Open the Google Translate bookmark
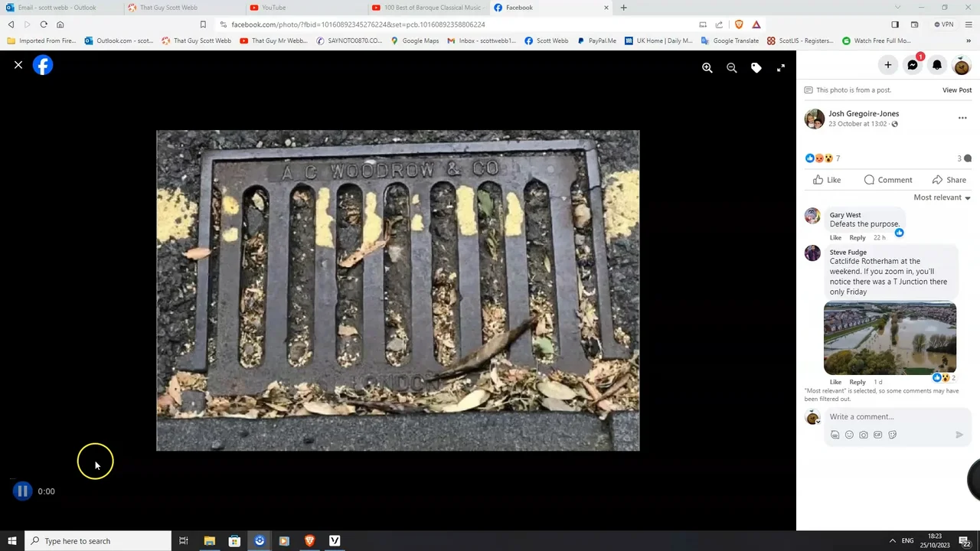This screenshot has height=551, width=980. [730, 41]
